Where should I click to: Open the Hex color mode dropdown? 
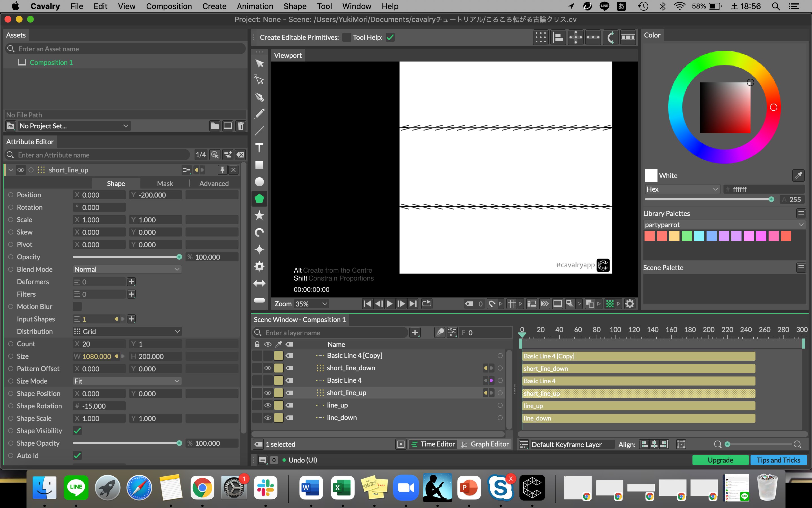tap(682, 189)
